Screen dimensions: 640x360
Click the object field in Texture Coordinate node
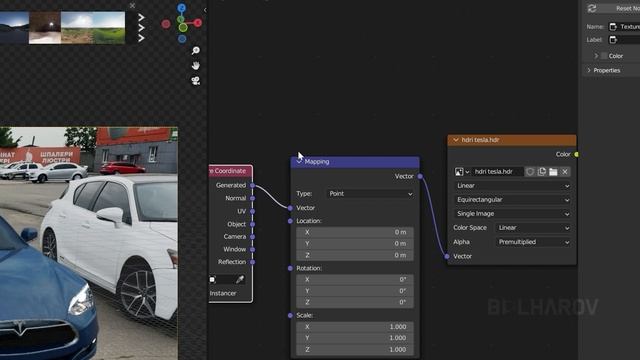[222, 280]
